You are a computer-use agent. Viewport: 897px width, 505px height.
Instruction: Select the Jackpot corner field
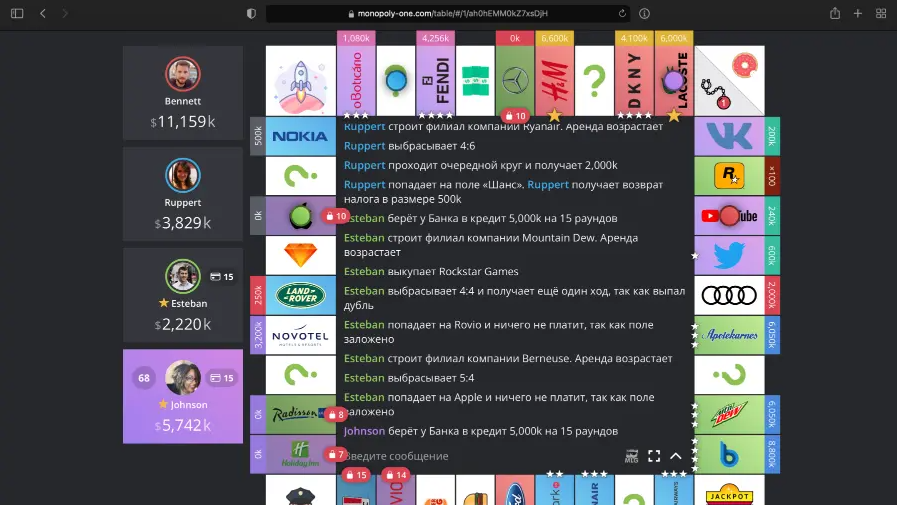(729, 490)
